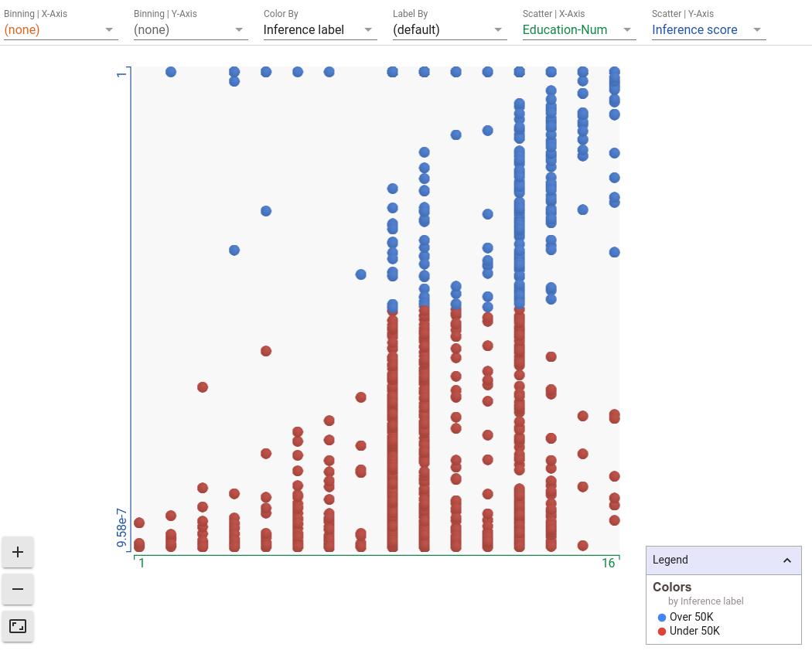Click the zoom in plus button
The width and height of the screenshot is (812, 654).
[x=18, y=552]
